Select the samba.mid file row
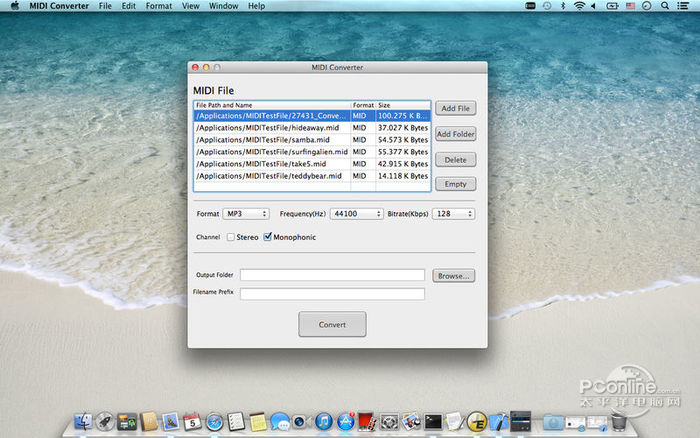 pos(272,139)
